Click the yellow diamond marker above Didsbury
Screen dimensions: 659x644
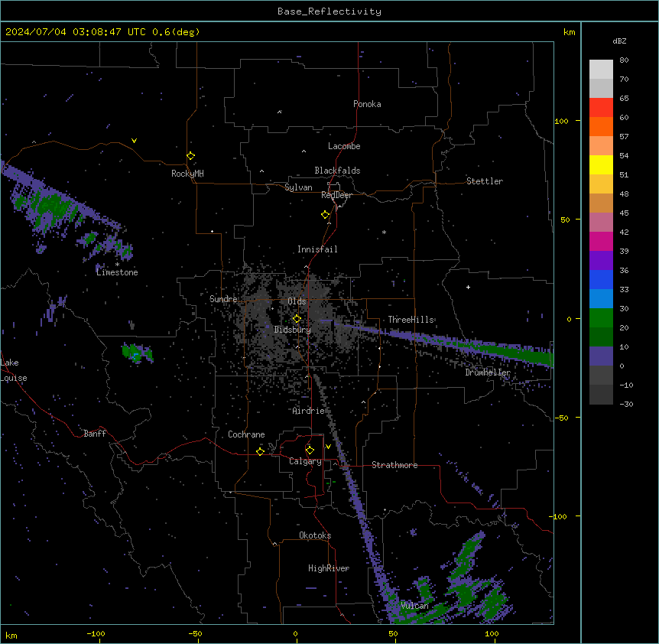(x=297, y=319)
